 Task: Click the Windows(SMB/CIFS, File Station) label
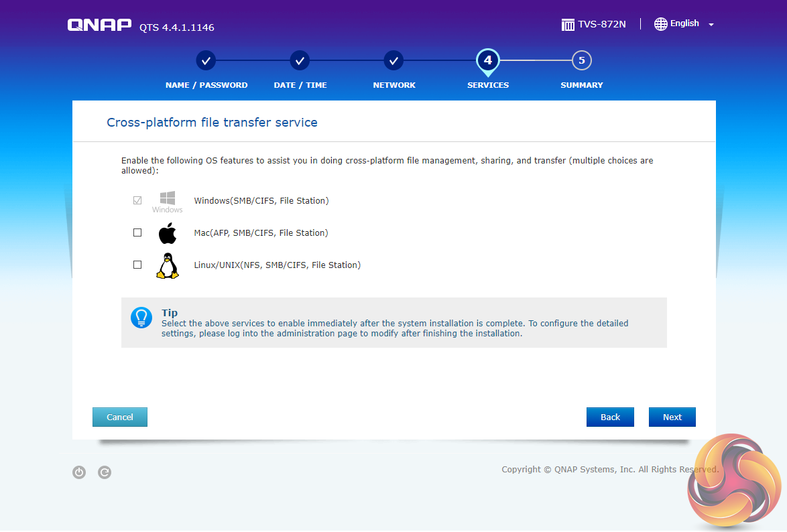point(261,201)
